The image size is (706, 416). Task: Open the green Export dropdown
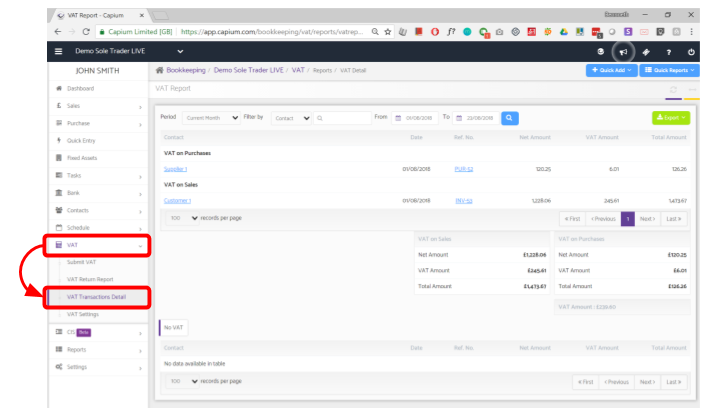(671, 118)
